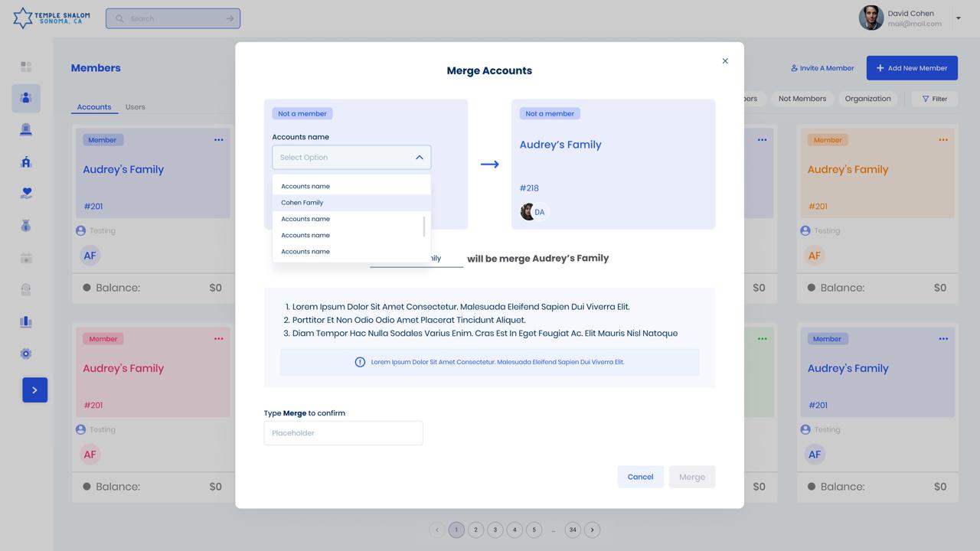Click the Audrey's Family name in merge target card
The image size is (980, 551).
coord(560,145)
